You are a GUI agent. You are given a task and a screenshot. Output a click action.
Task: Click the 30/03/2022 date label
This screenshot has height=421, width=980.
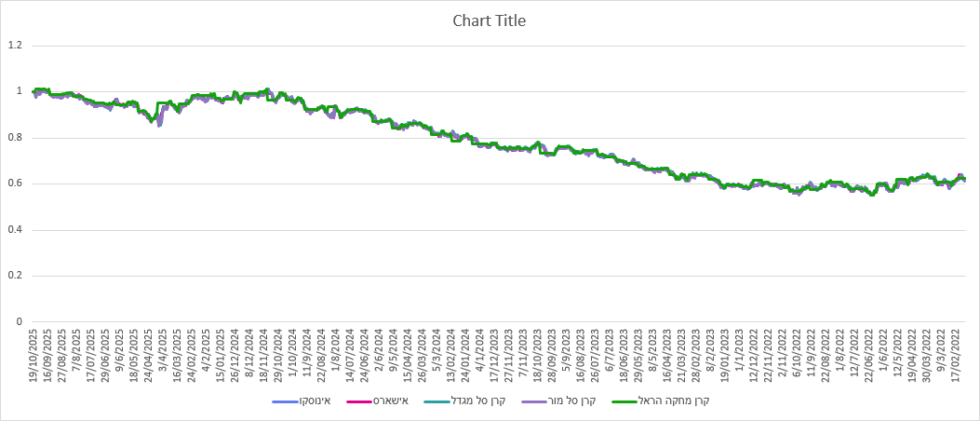click(x=928, y=355)
